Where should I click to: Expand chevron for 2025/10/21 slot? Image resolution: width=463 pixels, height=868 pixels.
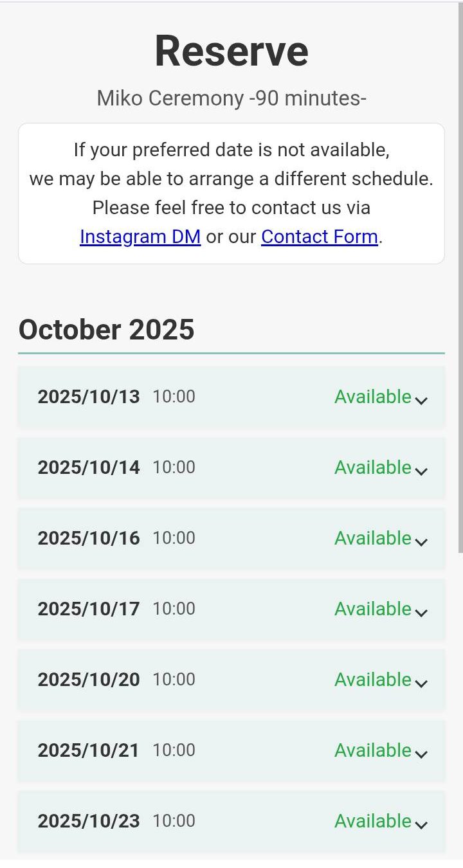coord(421,754)
